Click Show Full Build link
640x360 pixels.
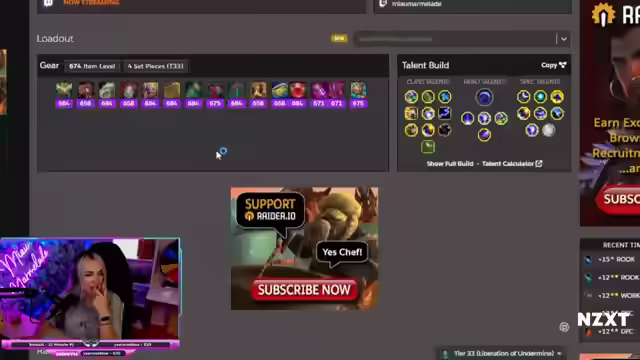click(x=450, y=164)
